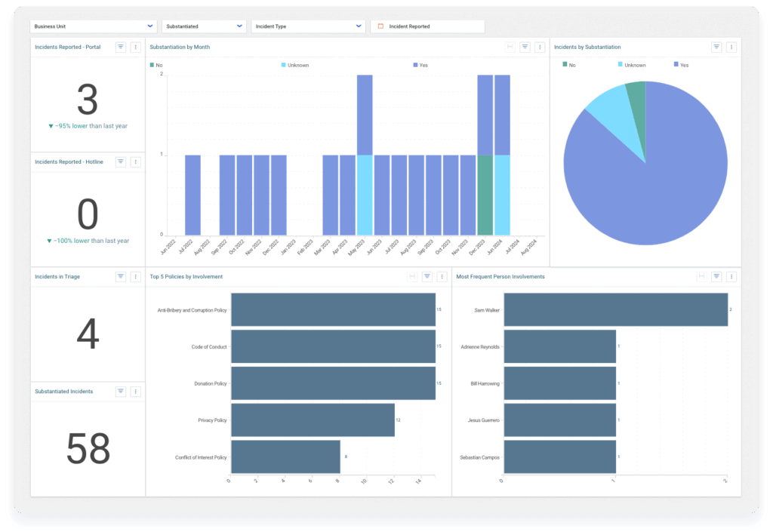This screenshot has height=532, width=773.
Task: Expand the Business Unit dropdown
Action: pyautogui.click(x=94, y=26)
